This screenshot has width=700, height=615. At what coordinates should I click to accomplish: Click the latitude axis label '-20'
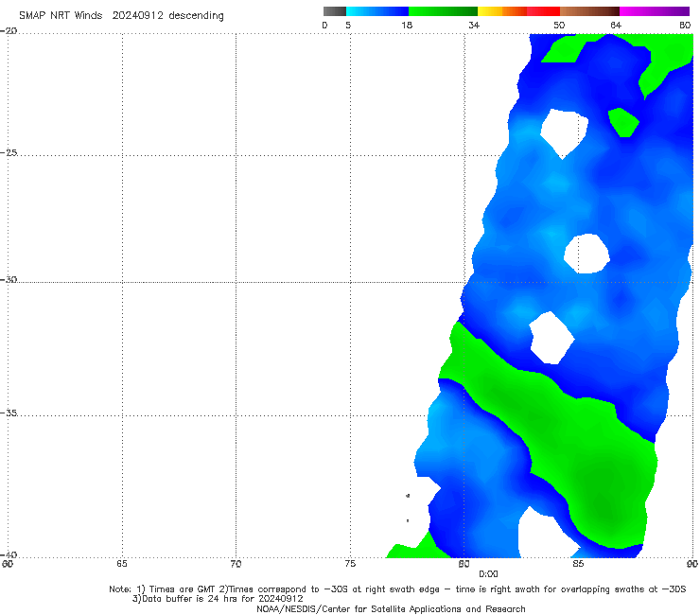click(9, 31)
